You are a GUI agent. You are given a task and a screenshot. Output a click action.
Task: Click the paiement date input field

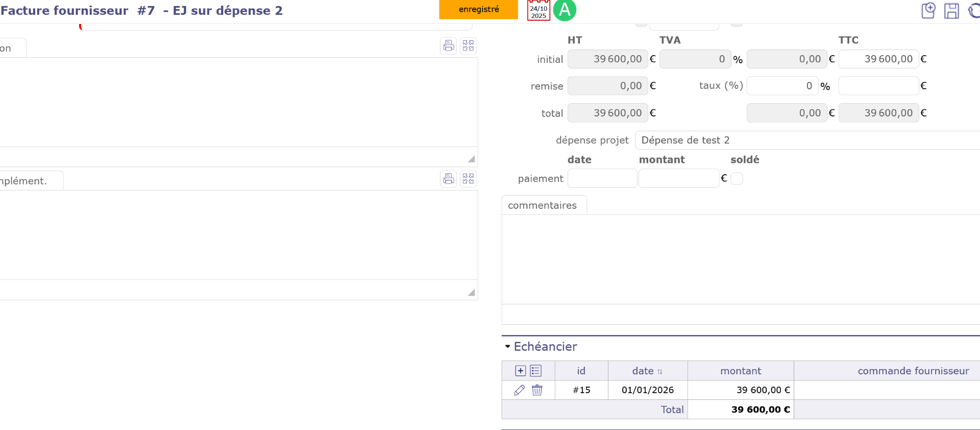[x=602, y=178]
